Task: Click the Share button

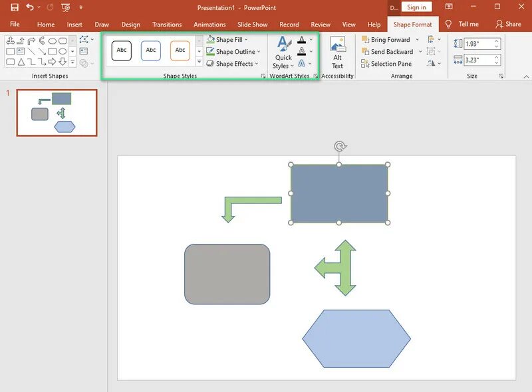Action: [x=508, y=24]
